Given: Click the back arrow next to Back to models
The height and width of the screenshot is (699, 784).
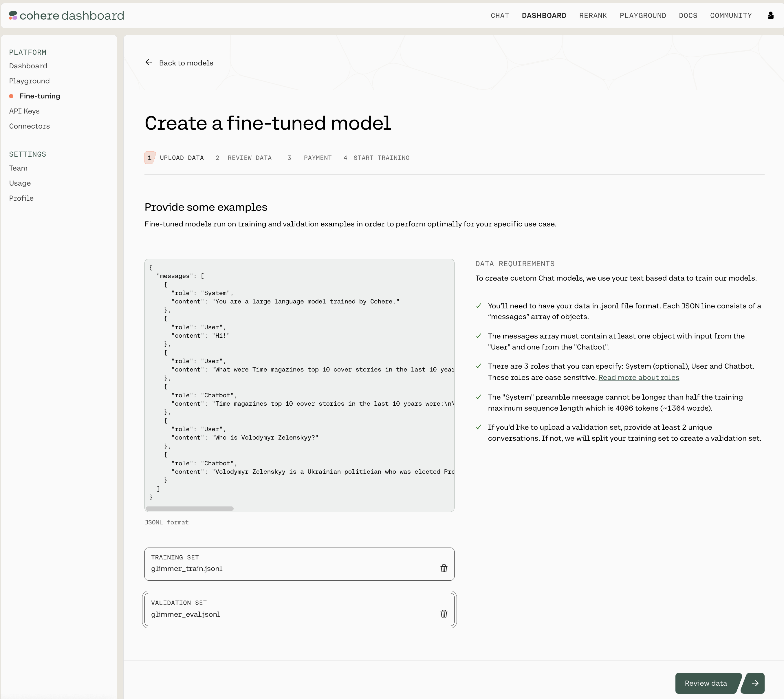Looking at the screenshot, I should tap(149, 62).
